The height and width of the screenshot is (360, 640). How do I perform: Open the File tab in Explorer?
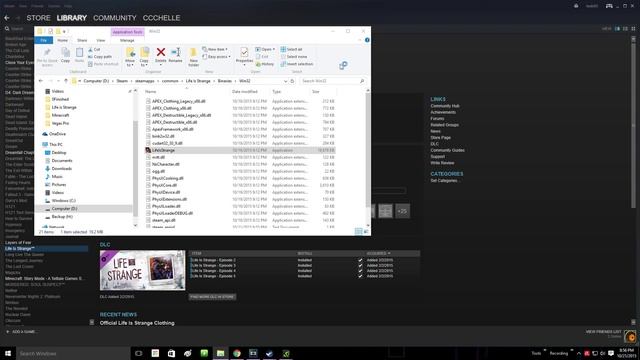(44, 40)
